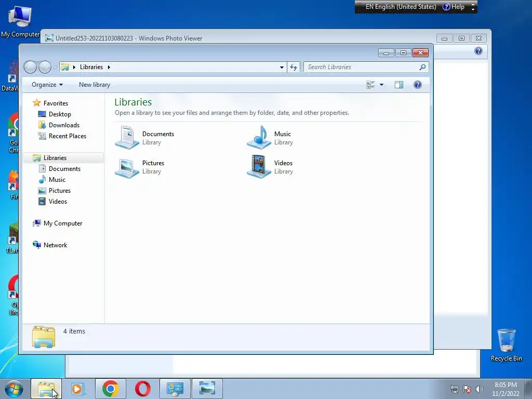Click the search magnifier icon

coord(422,67)
